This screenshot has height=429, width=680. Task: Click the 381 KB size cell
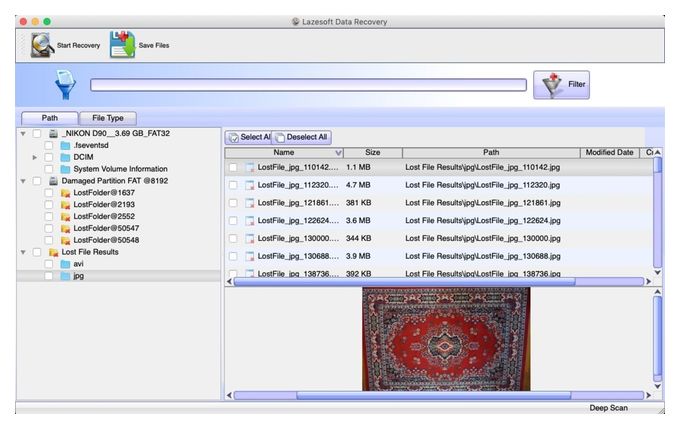coord(358,203)
